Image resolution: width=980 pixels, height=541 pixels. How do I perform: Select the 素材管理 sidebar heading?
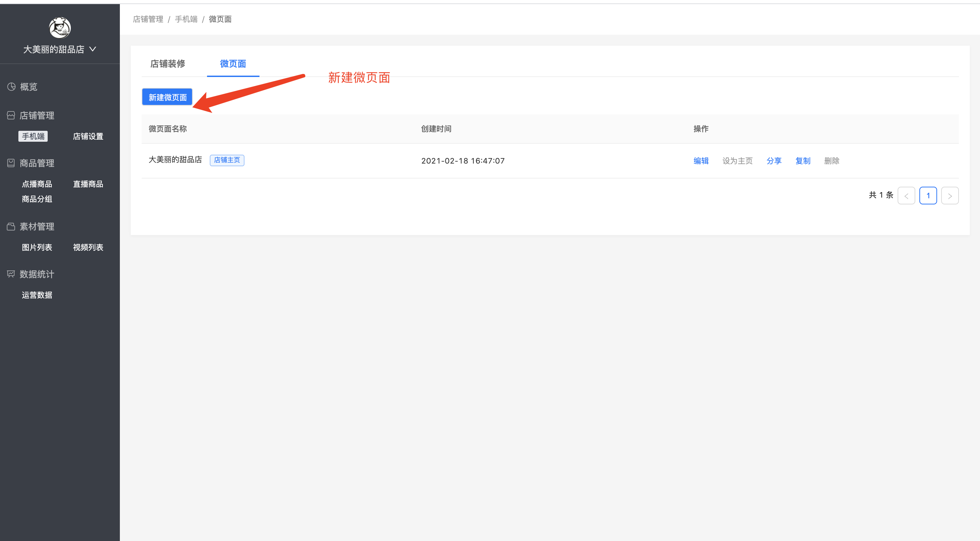click(x=37, y=227)
